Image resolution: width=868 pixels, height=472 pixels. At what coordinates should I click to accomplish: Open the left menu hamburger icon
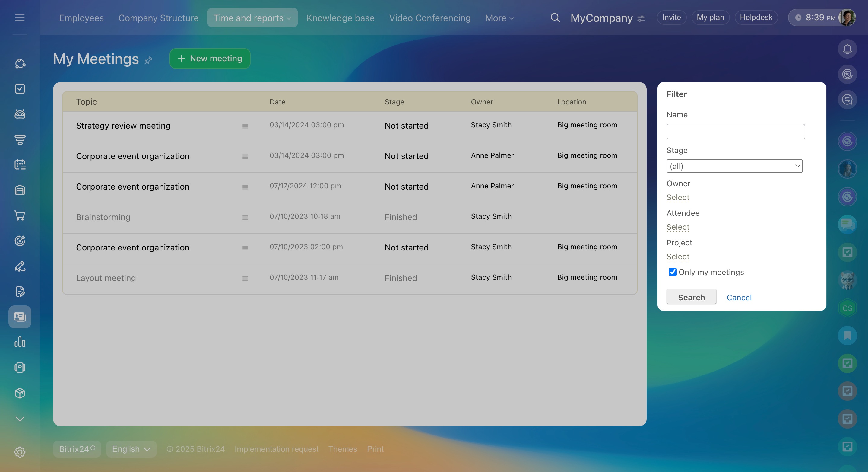point(20,18)
